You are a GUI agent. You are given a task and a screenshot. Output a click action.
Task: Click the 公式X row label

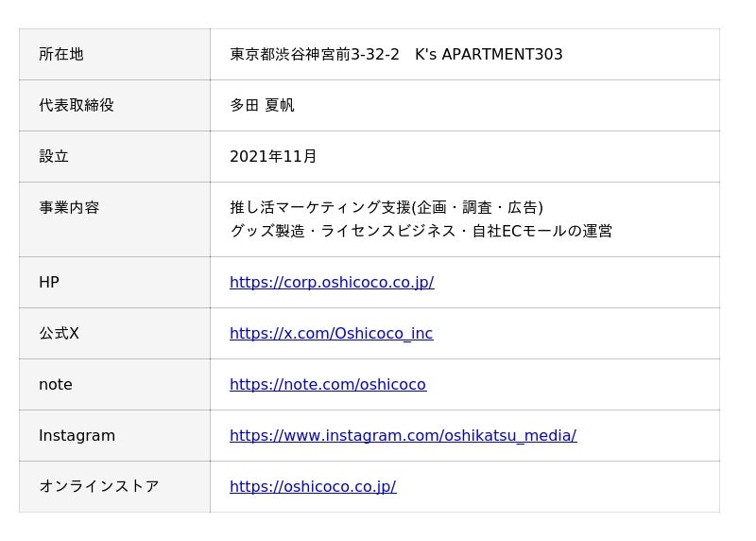(59, 333)
